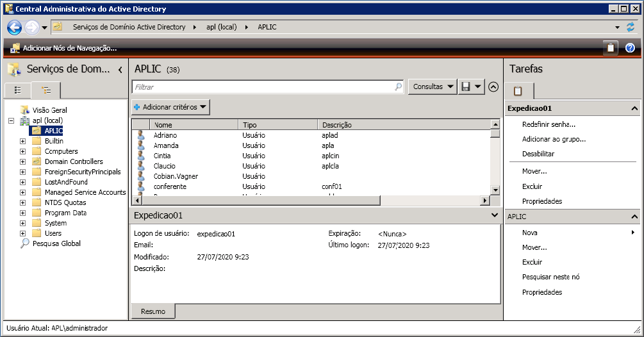Select the clipboard tab in Tarefas pane
Image resolution: width=644 pixels, height=337 pixels.
[x=518, y=91]
